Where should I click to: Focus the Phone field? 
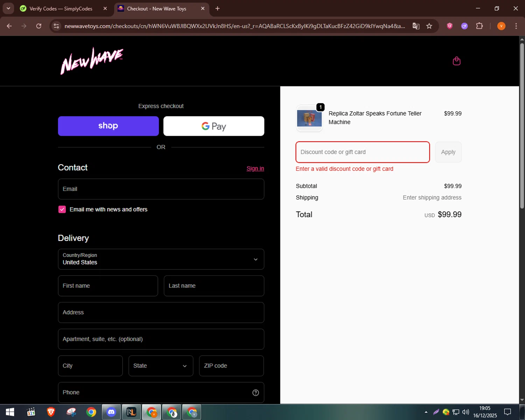coord(161,393)
